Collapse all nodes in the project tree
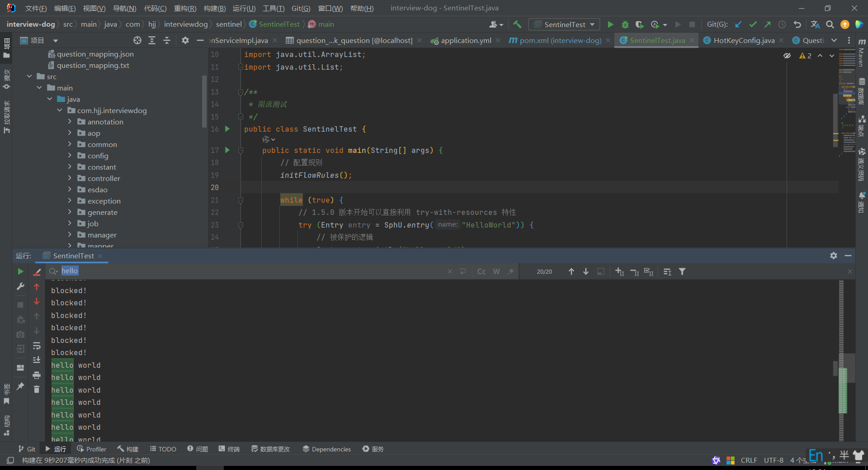The height and width of the screenshot is (470, 868). click(x=167, y=40)
